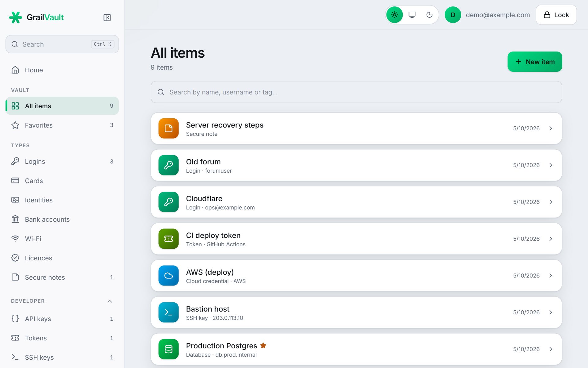Click the Bastion host terminal icon
The height and width of the screenshot is (368, 588).
point(168,312)
